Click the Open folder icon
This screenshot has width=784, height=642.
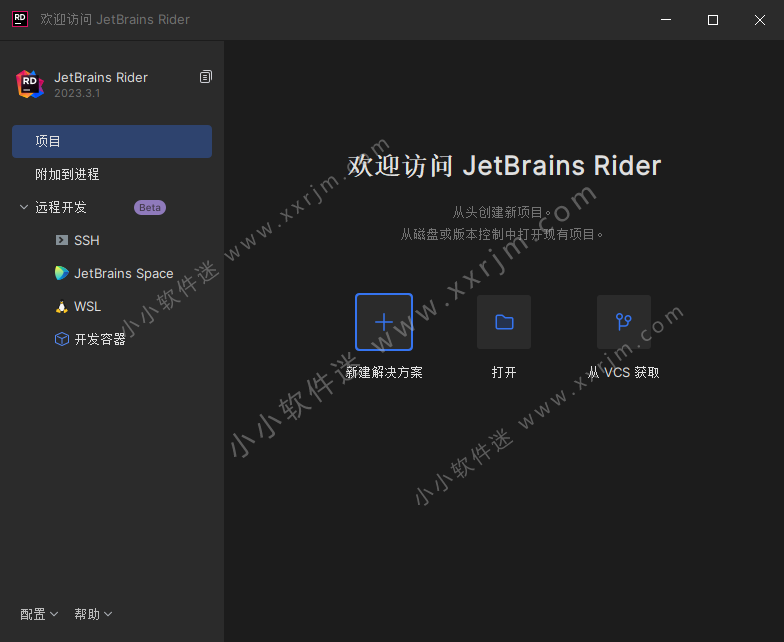coord(504,322)
